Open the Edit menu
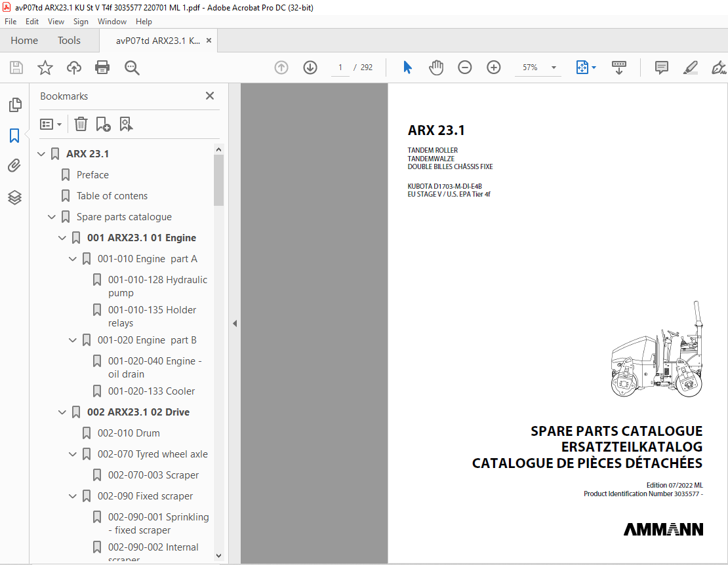The width and height of the screenshot is (728, 565). 32,22
